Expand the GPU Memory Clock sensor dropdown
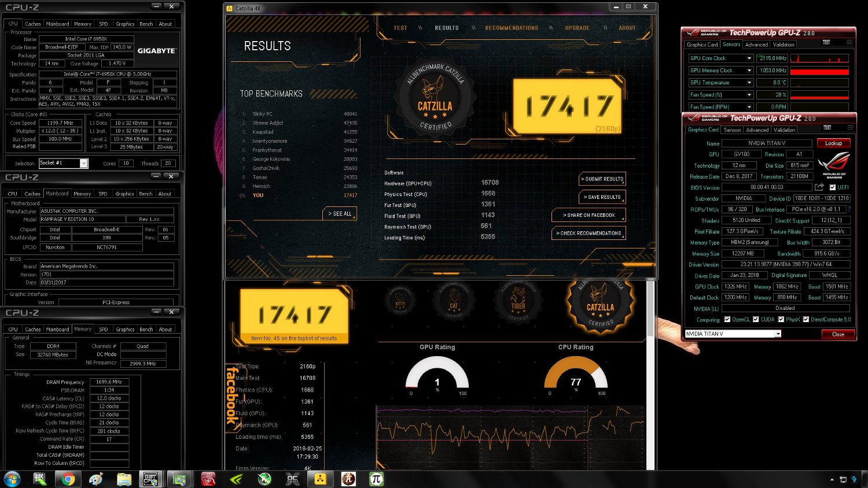The image size is (868, 488). click(x=749, y=71)
